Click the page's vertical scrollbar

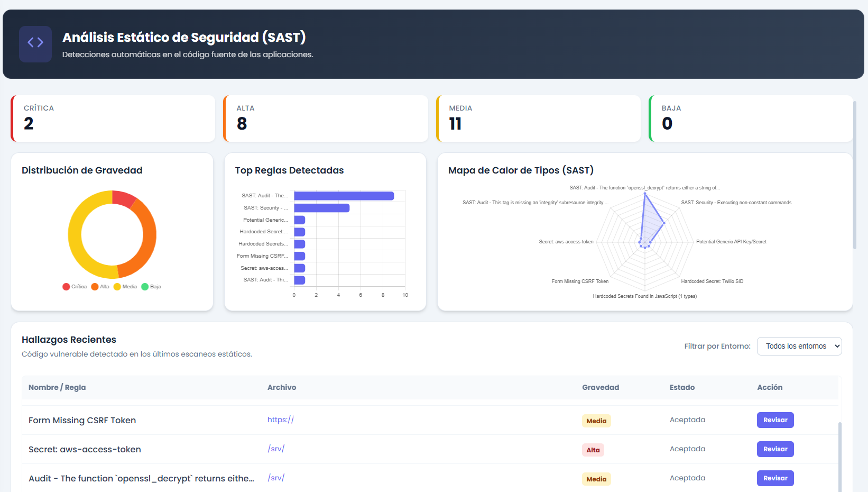[855, 175]
